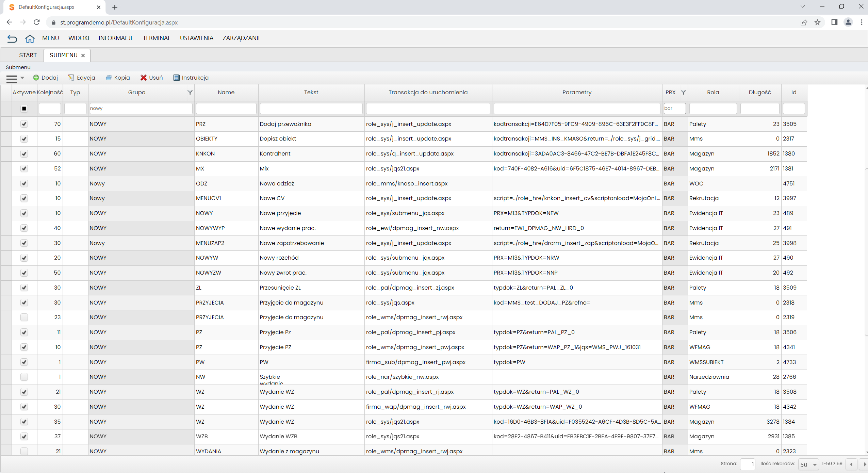Enable Aktywne for row Id 2319
The height and width of the screenshot is (473, 868).
24,317
